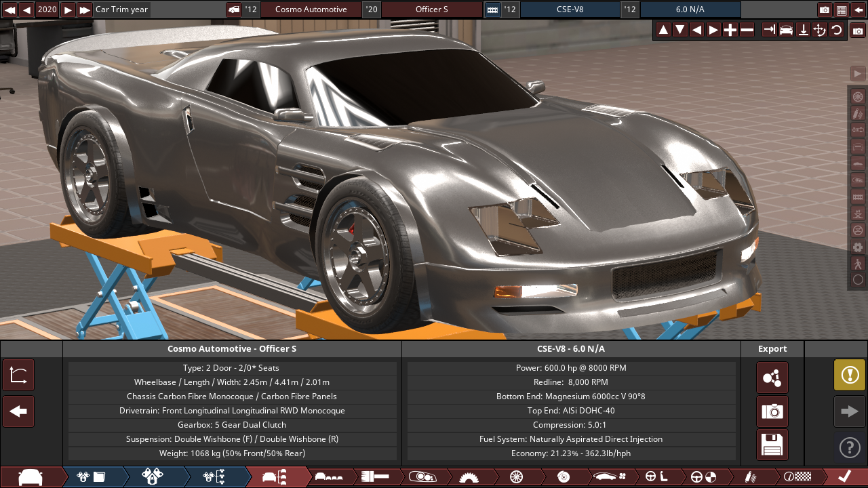Reset the camera with circular arrow

click(x=837, y=30)
